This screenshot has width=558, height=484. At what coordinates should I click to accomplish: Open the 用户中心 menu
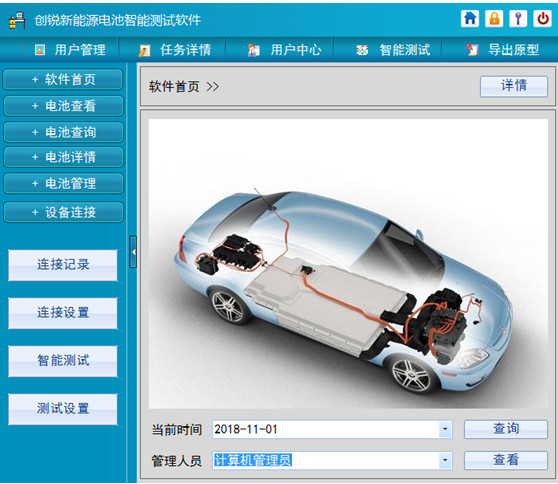[x=284, y=50]
